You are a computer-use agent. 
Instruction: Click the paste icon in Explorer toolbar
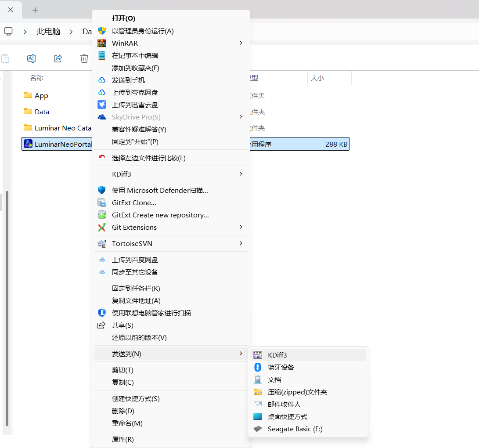(x=6, y=58)
